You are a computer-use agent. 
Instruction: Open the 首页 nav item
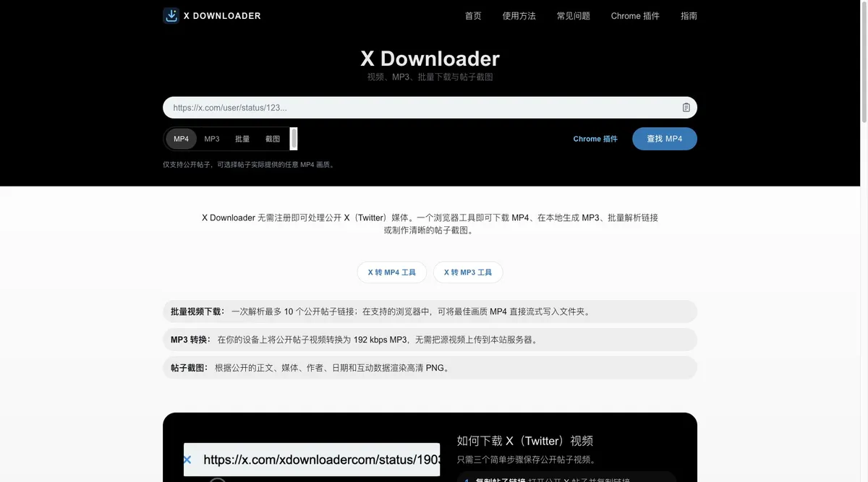pyautogui.click(x=473, y=16)
